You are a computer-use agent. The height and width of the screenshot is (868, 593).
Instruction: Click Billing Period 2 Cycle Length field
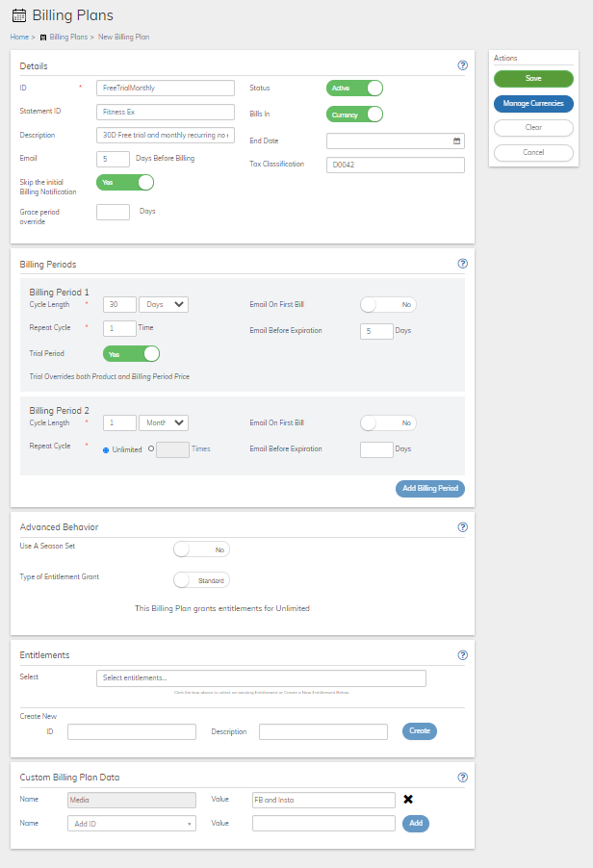[119, 422]
